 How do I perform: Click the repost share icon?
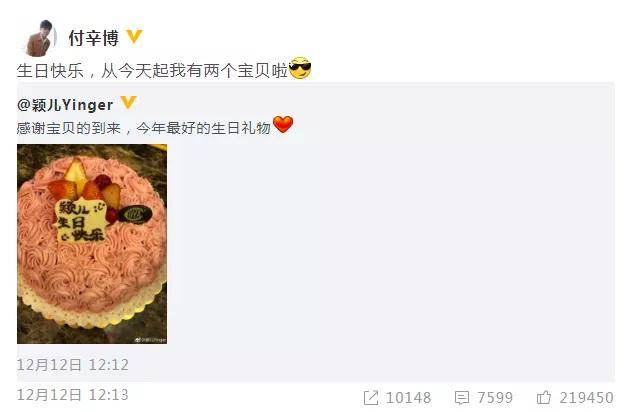coord(371,398)
